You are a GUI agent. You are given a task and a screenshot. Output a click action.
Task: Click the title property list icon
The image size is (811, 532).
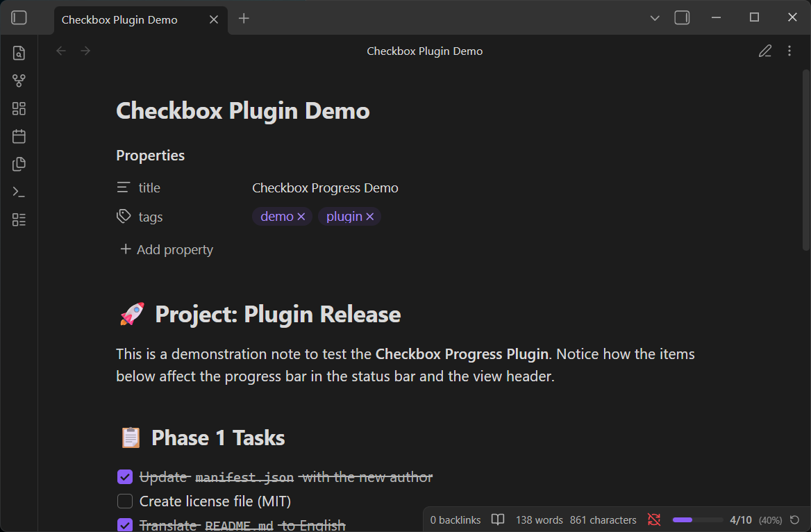coord(123,188)
